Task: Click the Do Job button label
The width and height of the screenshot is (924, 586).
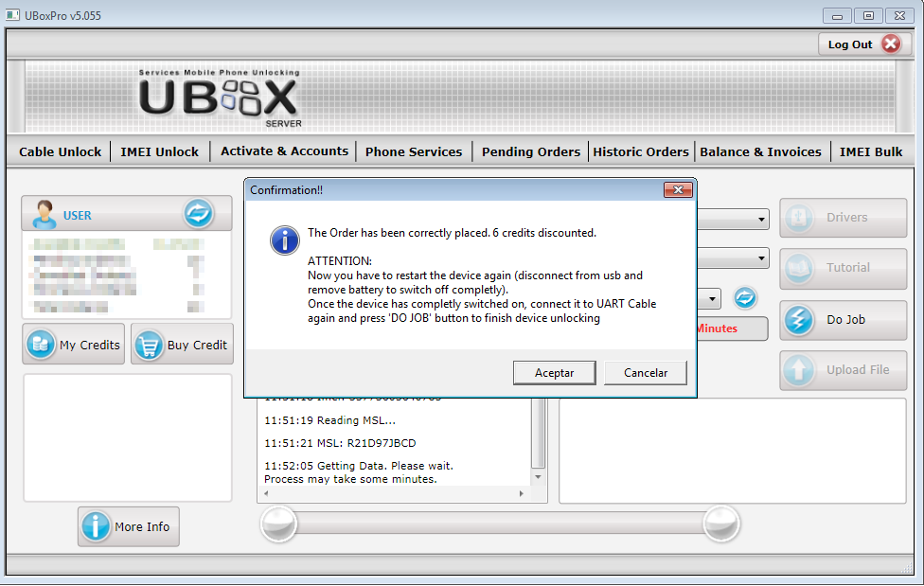Action: point(845,320)
